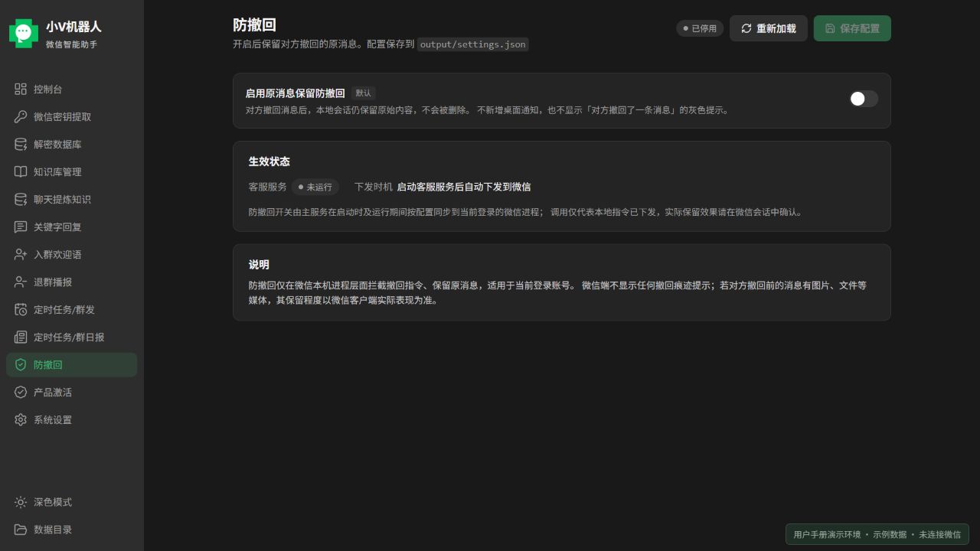Open 数据目录 label in sidebar

pyautogui.click(x=53, y=530)
